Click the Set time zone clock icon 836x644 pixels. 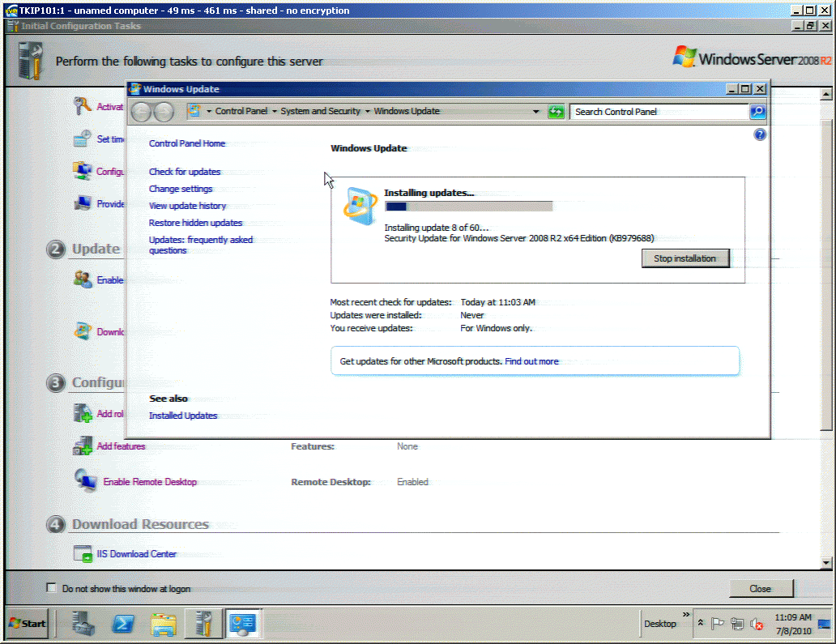[82, 139]
